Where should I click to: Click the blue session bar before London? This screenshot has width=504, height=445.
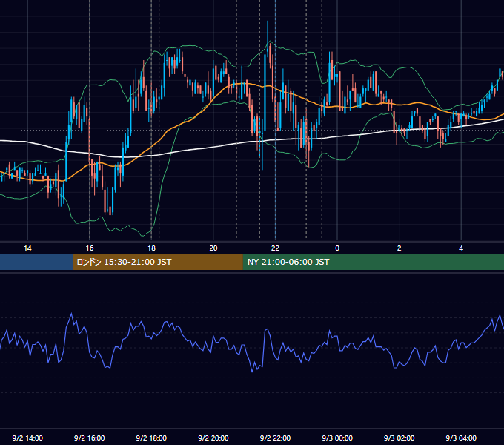(x=36, y=262)
